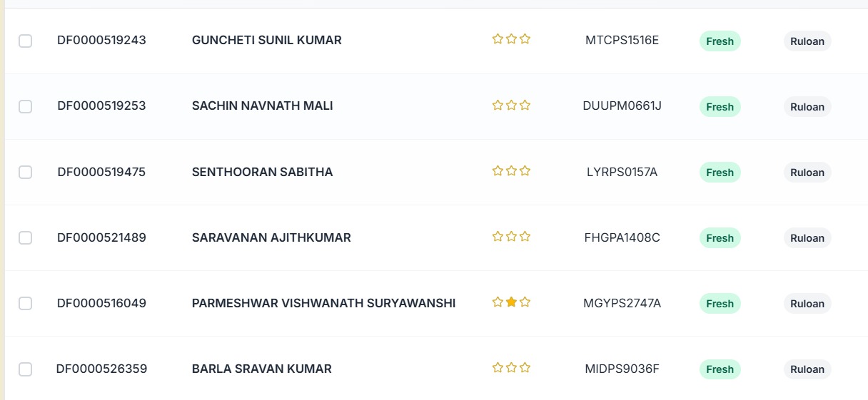
Task: Select checkbox of row DF0000519253
Action: click(x=25, y=107)
